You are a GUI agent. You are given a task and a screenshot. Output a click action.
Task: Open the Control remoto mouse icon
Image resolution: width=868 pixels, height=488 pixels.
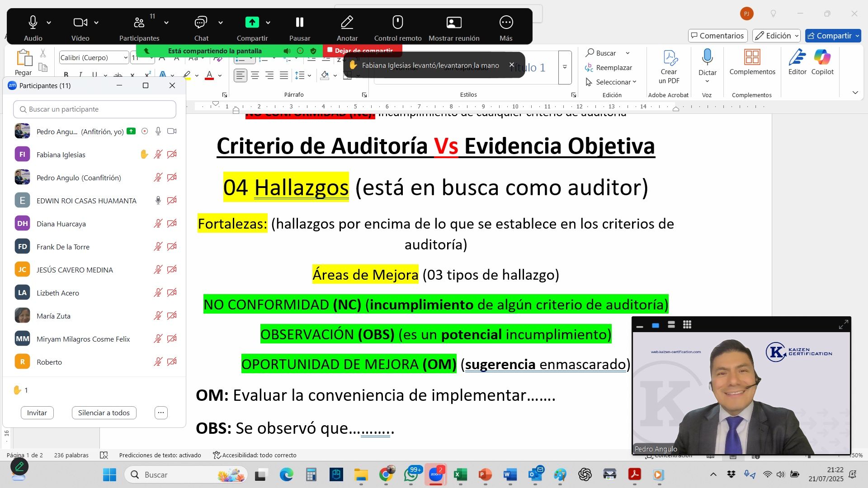397,23
